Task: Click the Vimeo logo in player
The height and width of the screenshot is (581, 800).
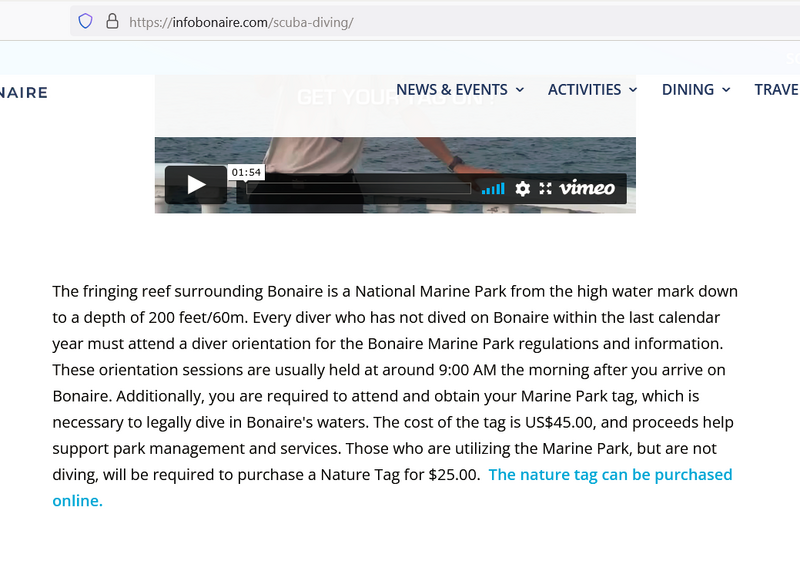Action: [587, 188]
